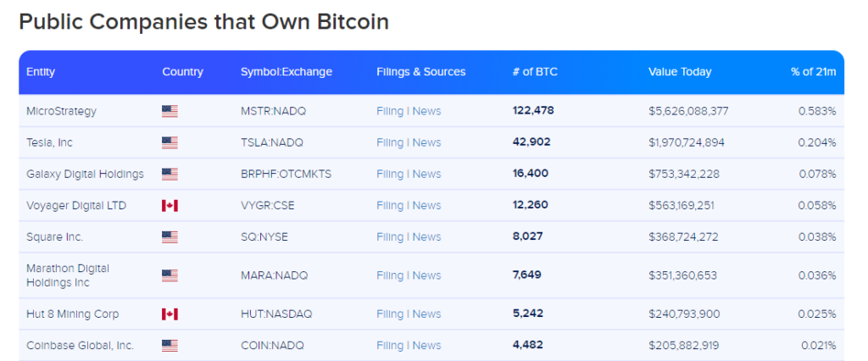Sort by the 'Value Today' column header
This screenshot has width=868, height=361.
pos(680,72)
